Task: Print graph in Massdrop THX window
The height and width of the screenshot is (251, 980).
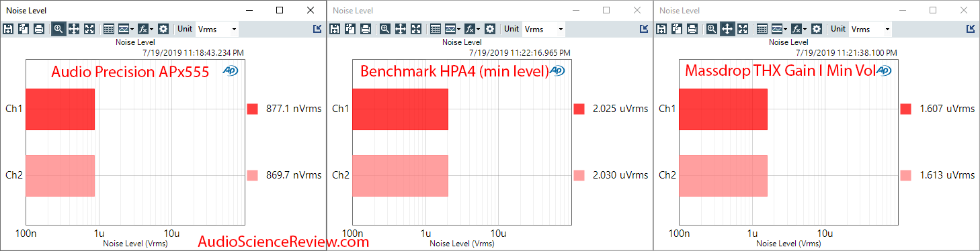Action: [x=692, y=29]
